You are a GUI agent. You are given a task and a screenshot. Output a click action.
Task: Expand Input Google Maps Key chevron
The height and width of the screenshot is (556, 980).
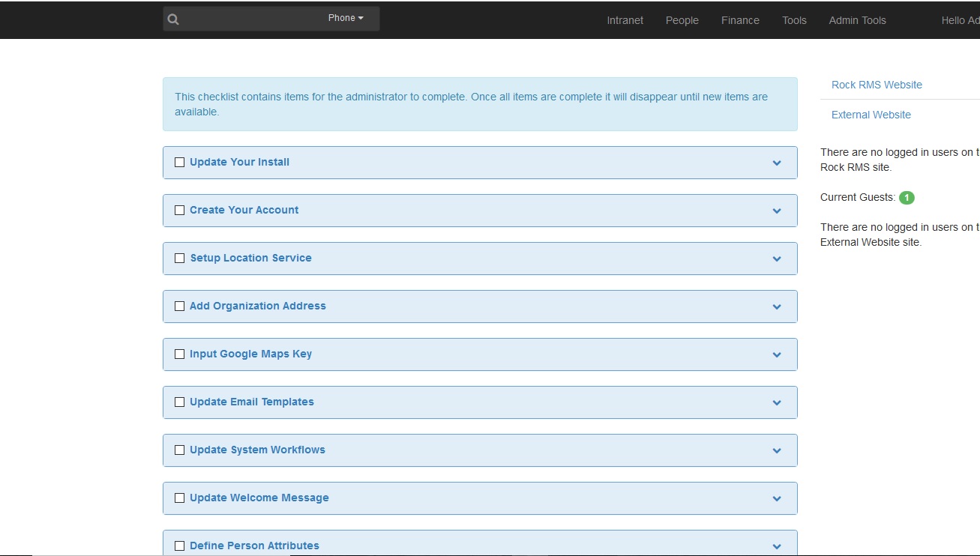coord(777,354)
